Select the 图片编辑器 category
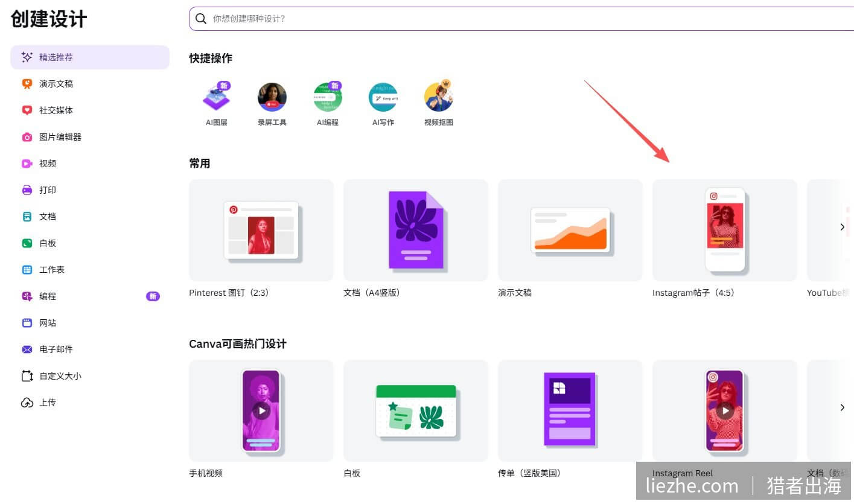Screen dimensions: 854x504 (90, 137)
